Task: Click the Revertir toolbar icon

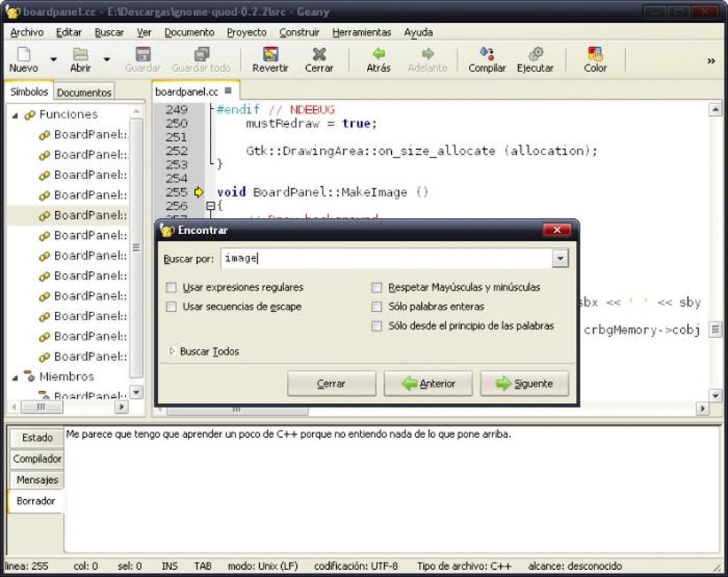Action: (x=271, y=54)
